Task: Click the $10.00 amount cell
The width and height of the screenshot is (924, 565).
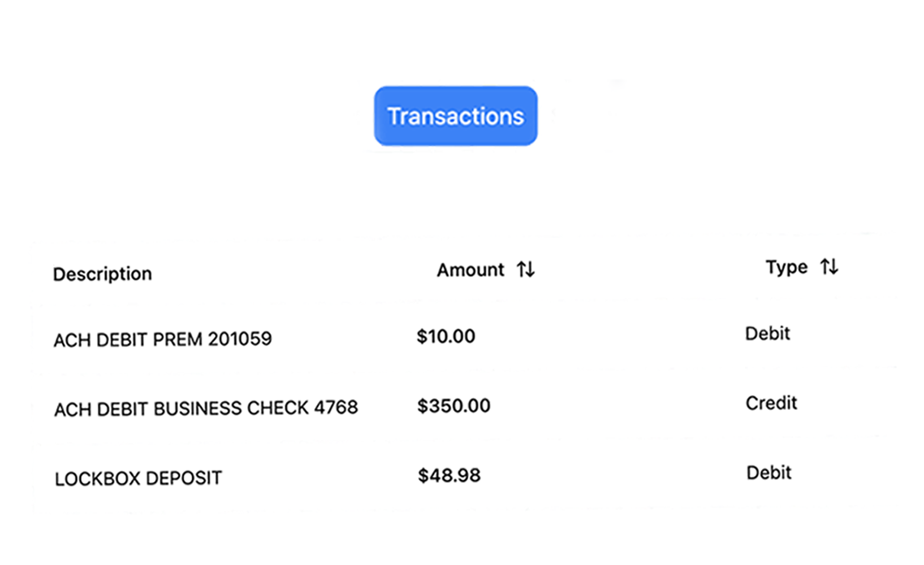Action: tap(446, 337)
